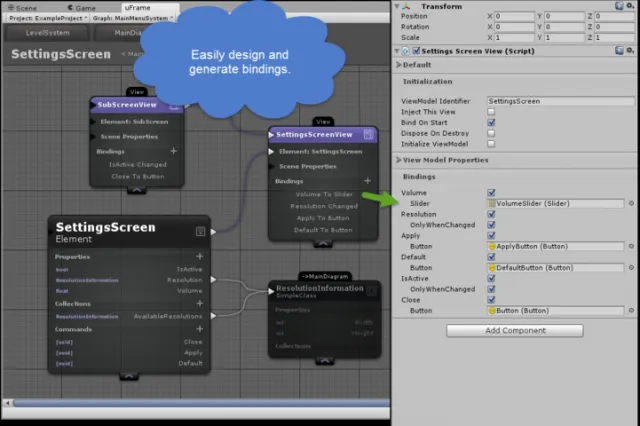The width and height of the screenshot is (640, 426).
Task: Toggle the Settings Screen View script enabled checkbox
Action: pos(416,51)
